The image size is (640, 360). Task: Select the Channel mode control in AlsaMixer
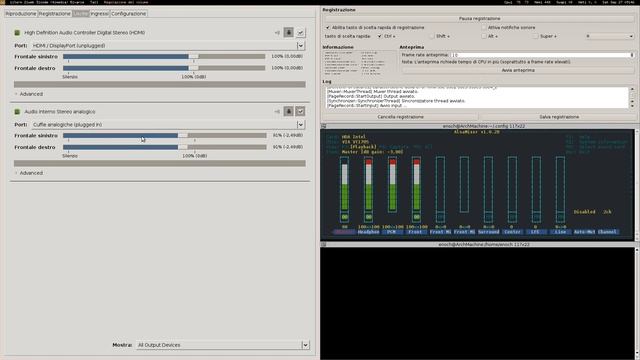tap(608, 232)
